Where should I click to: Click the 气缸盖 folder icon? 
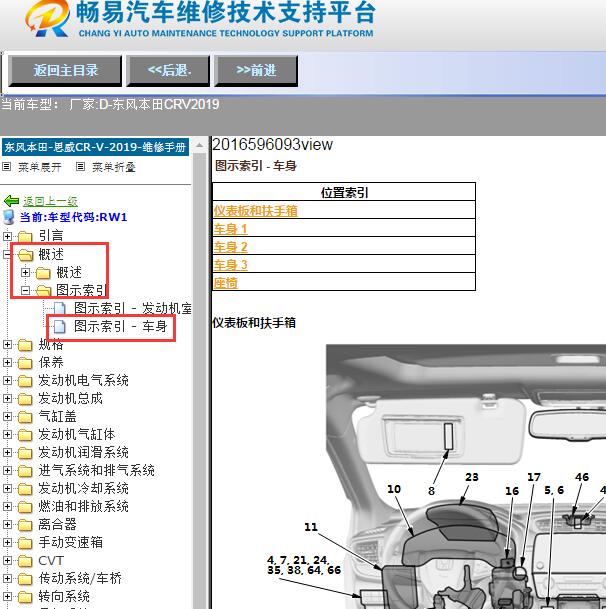[x=25, y=417]
